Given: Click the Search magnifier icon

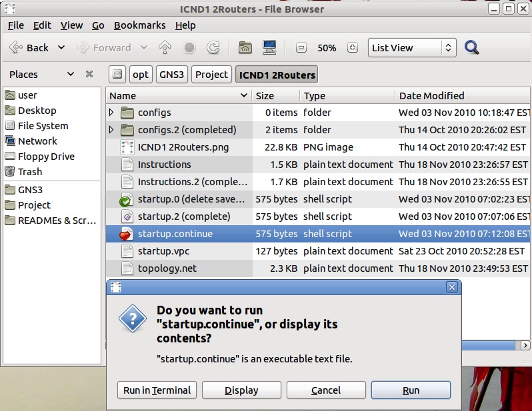Looking at the screenshot, I should [472, 48].
